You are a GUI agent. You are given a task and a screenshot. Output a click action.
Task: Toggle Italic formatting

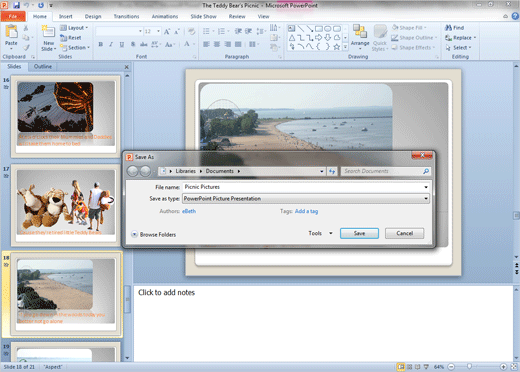click(111, 44)
